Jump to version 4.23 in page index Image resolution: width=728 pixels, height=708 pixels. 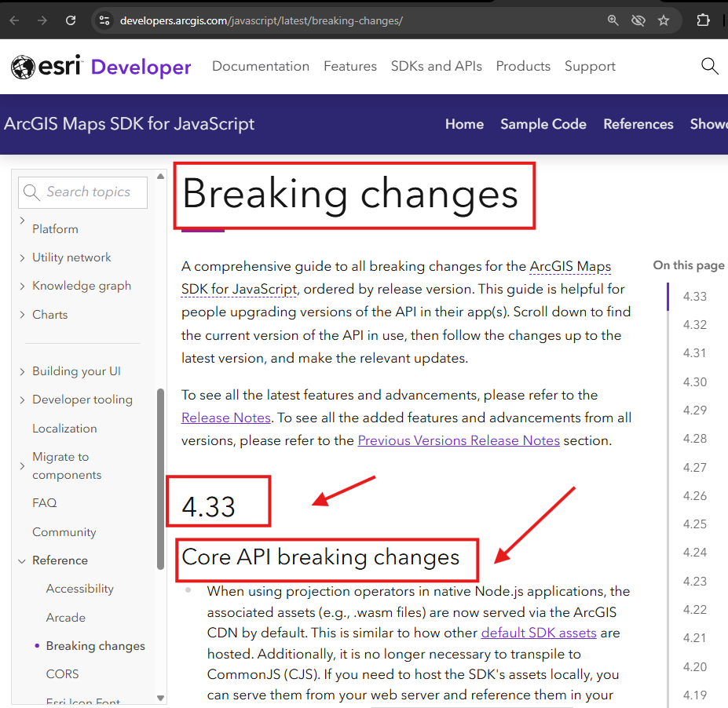click(x=694, y=582)
